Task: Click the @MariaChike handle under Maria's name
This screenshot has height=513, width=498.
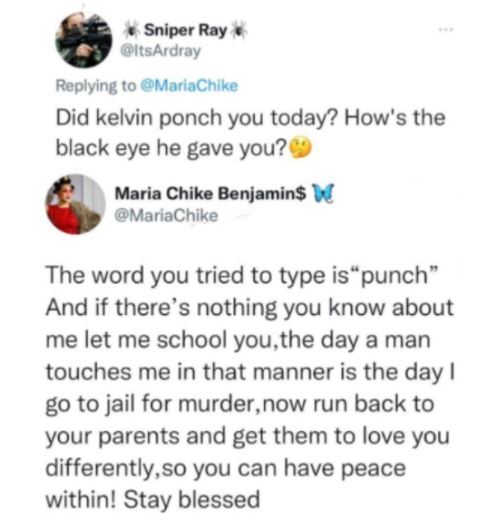Action: (166, 216)
